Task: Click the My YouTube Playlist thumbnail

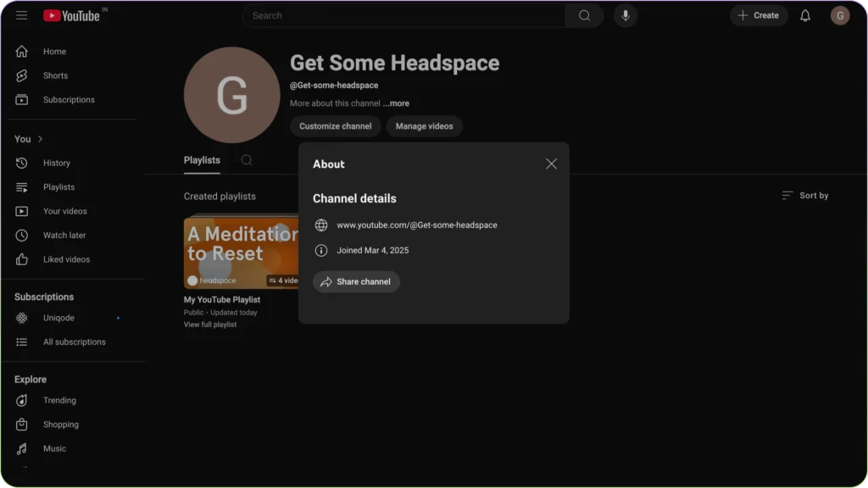Action: click(x=240, y=252)
